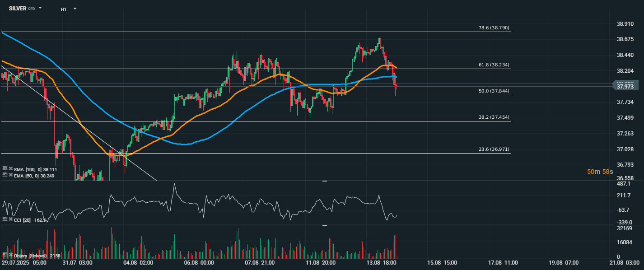
Task: Open settings icon for the SMA indicator
Action: coord(5,168)
